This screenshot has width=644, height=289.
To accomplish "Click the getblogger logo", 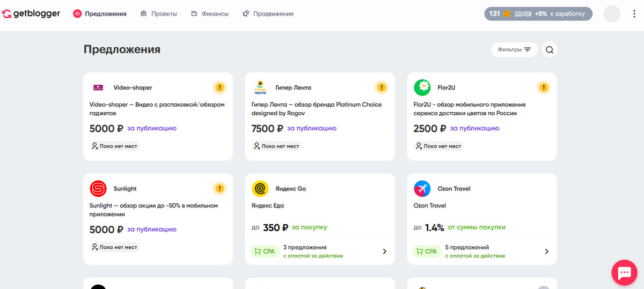I will coord(31,13).
